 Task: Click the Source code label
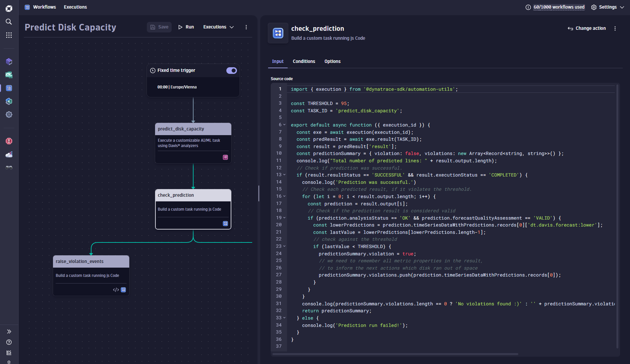point(282,79)
